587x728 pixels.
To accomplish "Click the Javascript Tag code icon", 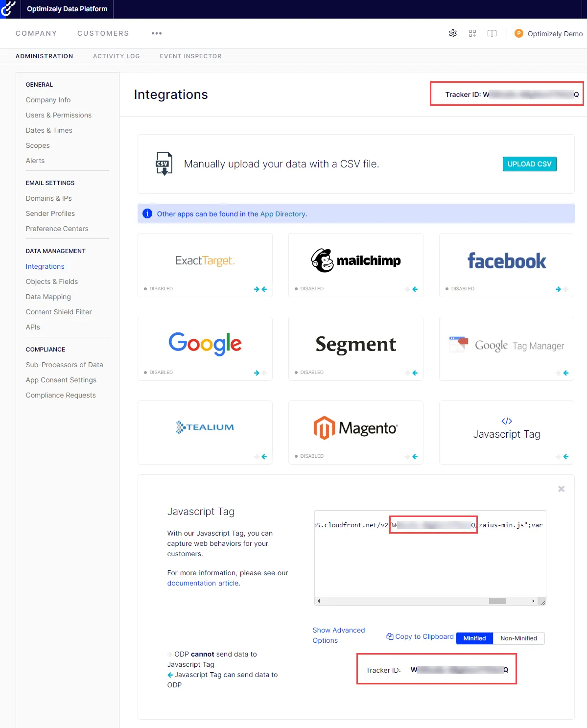I will point(507,421).
